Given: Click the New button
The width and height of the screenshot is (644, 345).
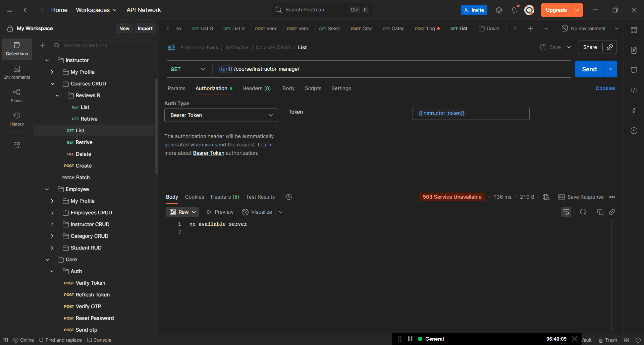Looking at the screenshot, I should tap(124, 28).
